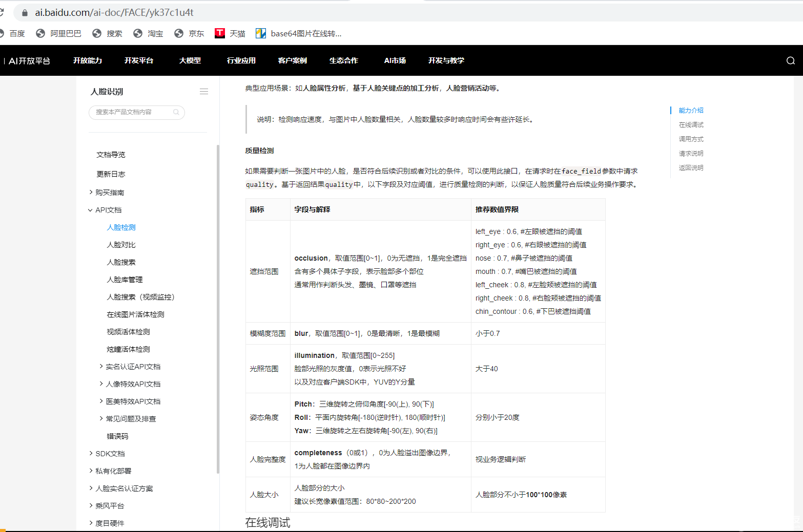Select 在线图片活体检测 in the sidebar

point(135,314)
